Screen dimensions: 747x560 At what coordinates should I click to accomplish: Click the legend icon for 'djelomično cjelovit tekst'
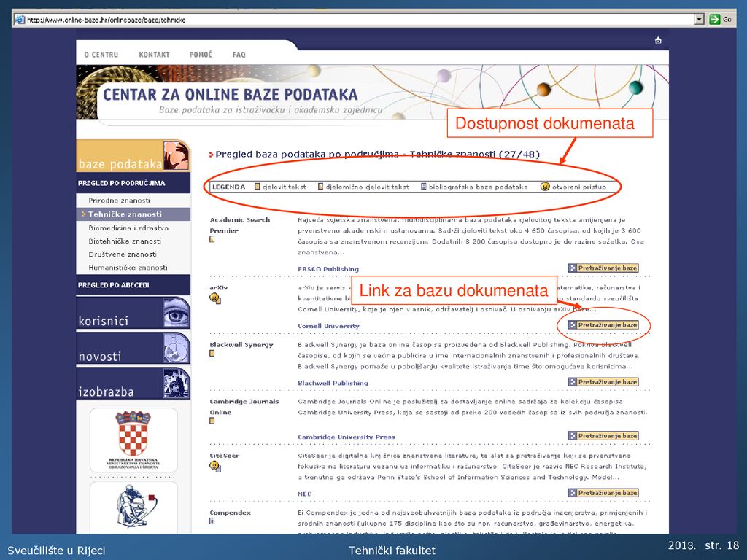(x=321, y=187)
